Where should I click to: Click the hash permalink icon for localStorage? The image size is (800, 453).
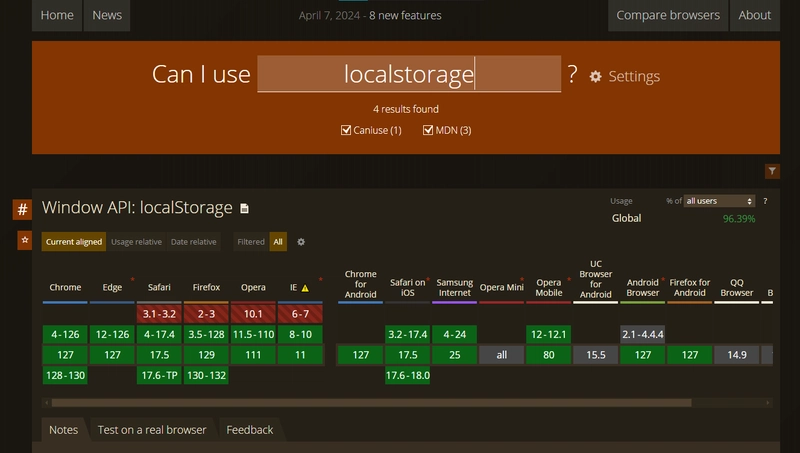pos(22,209)
